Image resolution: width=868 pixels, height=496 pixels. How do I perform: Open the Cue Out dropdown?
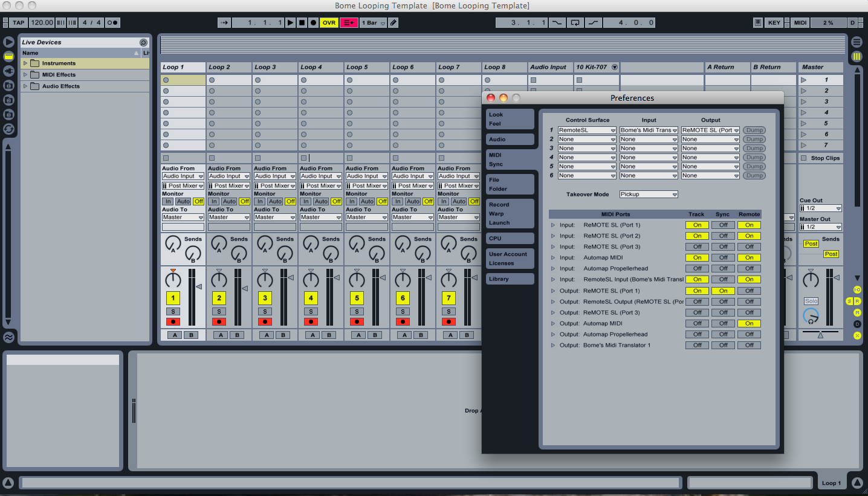tap(821, 208)
